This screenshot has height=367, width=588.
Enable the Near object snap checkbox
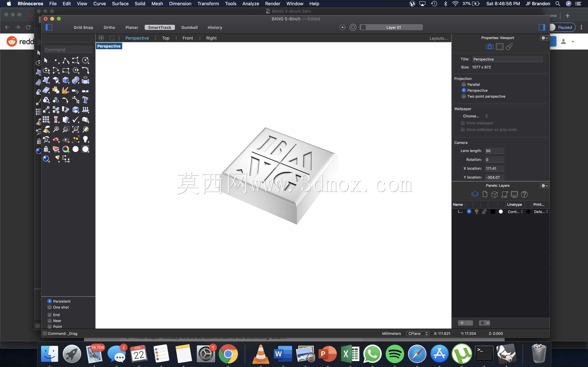[x=50, y=321]
